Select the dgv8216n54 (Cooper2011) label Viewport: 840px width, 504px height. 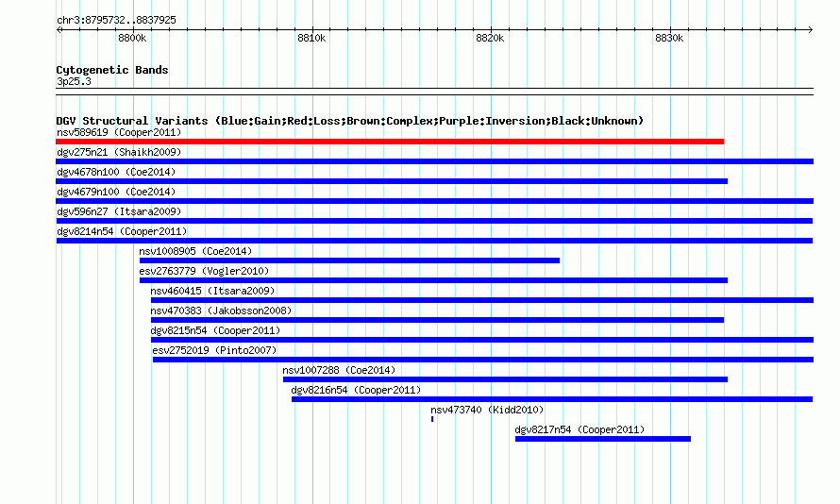[356, 390]
